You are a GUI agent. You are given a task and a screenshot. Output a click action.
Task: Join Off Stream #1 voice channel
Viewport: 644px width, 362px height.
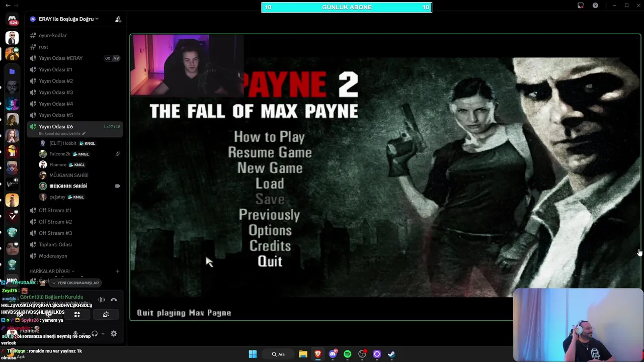tap(75, 211)
